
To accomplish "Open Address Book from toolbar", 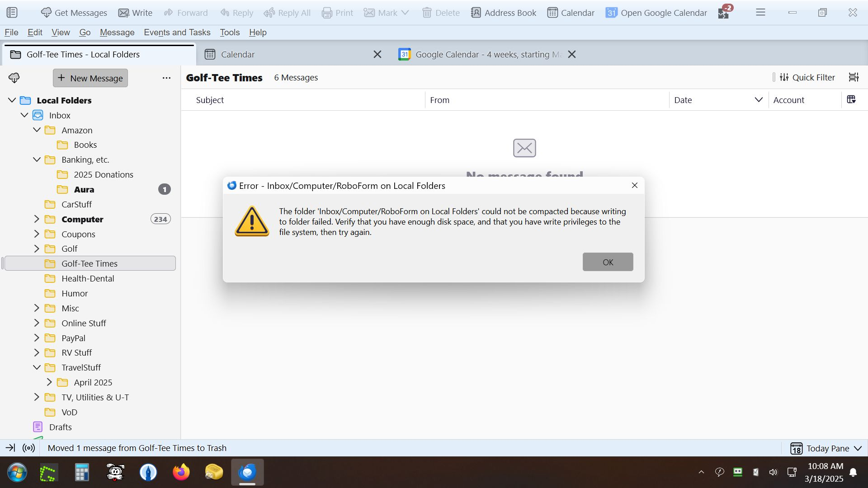I will click(503, 13).
